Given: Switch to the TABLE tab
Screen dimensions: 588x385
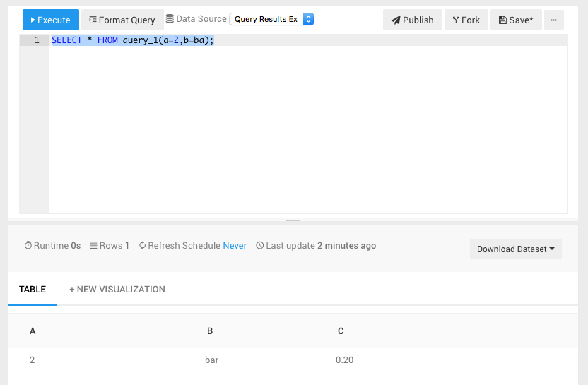Looking at the screenshot, I should click(33, 290).
